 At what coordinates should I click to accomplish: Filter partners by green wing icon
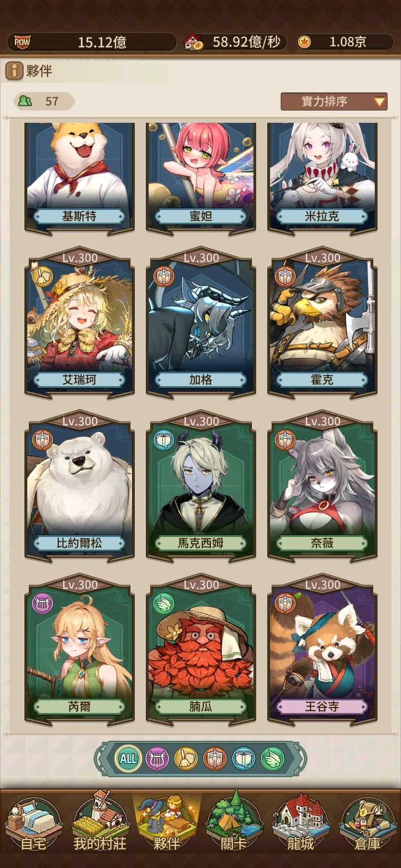click(x=272, y=759)
